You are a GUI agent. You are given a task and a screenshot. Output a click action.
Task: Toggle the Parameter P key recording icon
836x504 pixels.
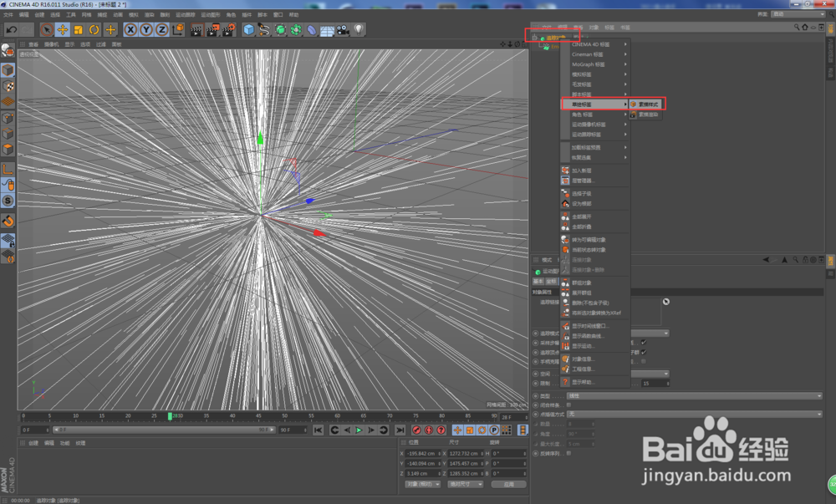[494, 430]
